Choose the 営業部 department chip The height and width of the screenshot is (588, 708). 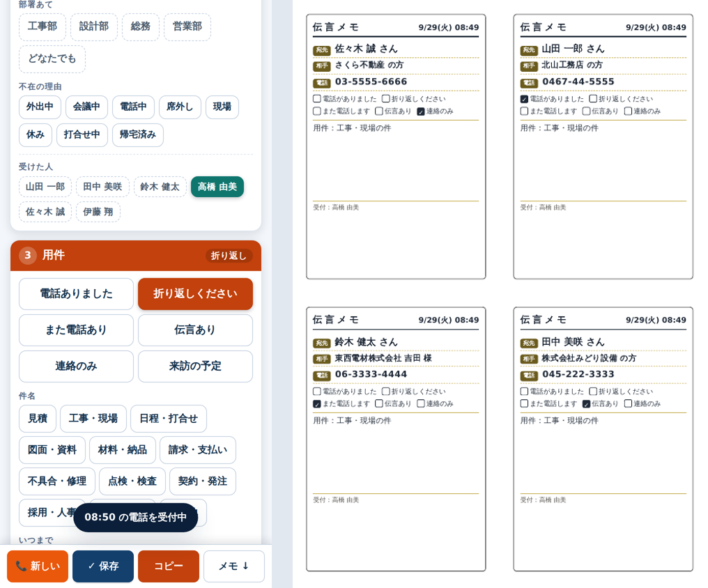point(187,26)
